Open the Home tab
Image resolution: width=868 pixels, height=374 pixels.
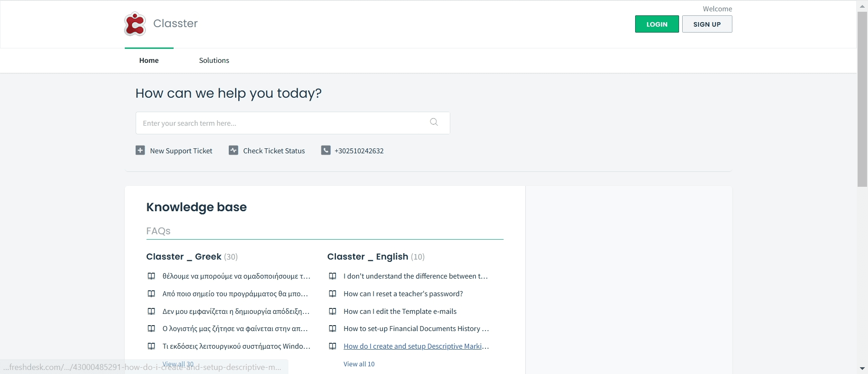pyautogui.click(x=149, y=60)
